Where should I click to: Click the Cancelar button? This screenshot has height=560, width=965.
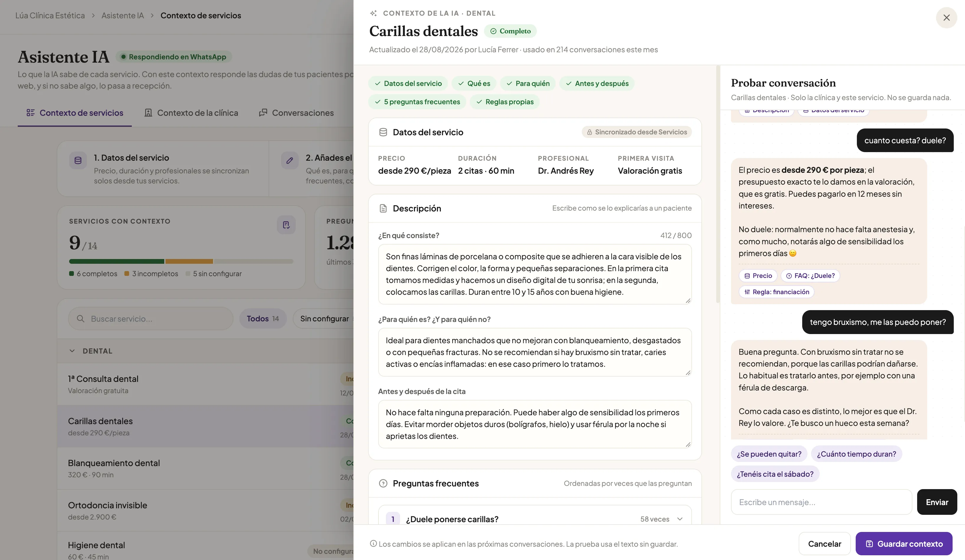pos(824,543)
